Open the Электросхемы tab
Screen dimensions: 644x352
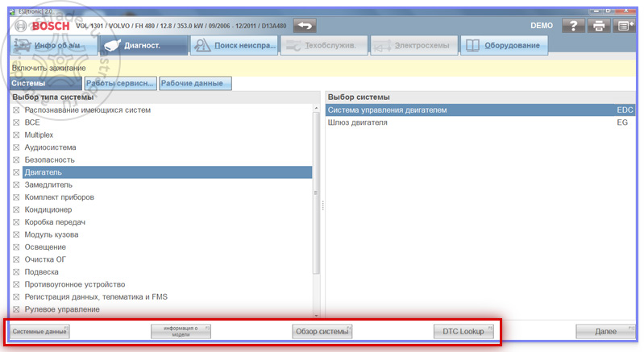click(414, 45)
